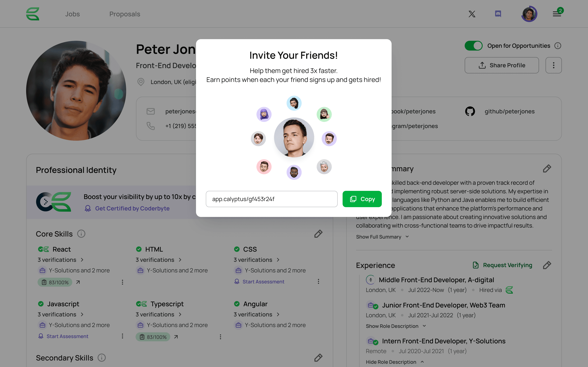Copy the invite link with Copy button
Image resolution: width=588 pixels, height=367 pixels.
(x=362, y=199)
